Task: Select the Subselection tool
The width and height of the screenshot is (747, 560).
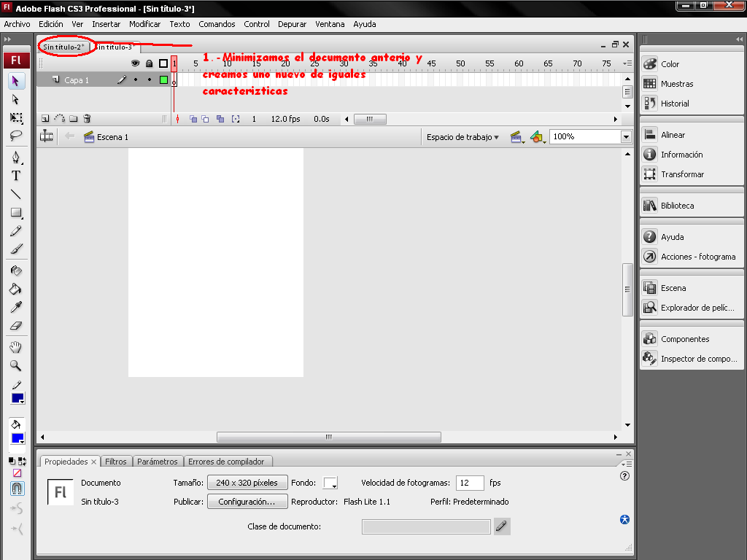Action: (16, 99)
